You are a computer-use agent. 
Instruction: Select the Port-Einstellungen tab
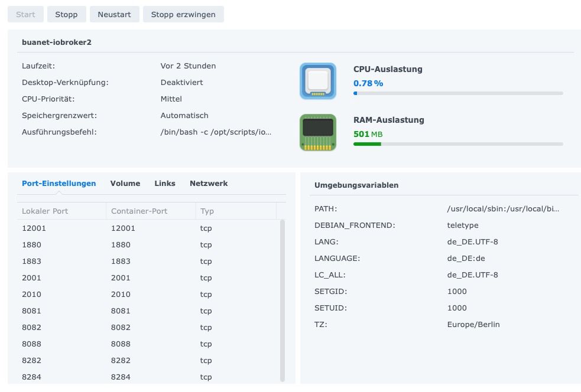59,184
